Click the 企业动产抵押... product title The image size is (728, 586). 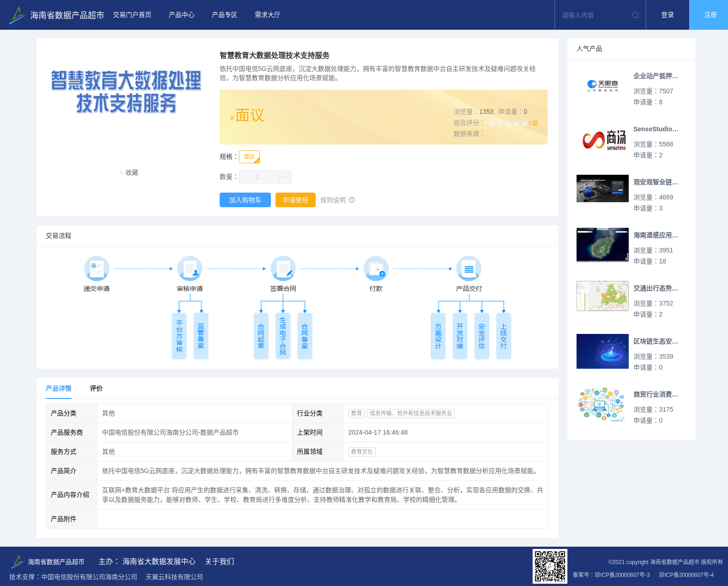coord(656,76)
